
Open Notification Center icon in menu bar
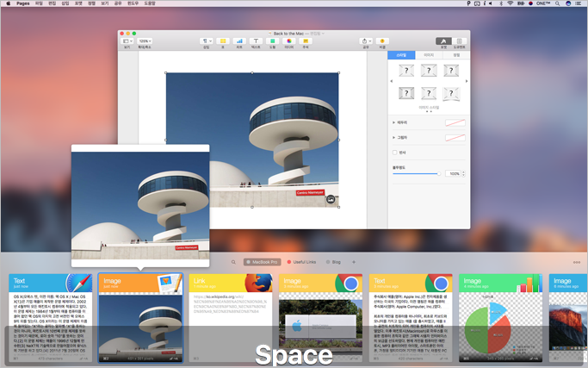(579, 3)
